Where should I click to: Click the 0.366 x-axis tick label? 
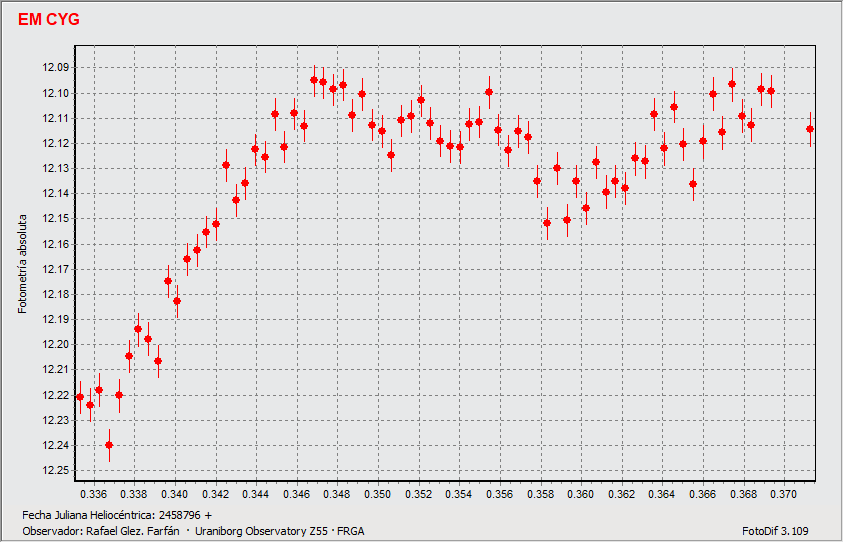[x=703, y=494]
